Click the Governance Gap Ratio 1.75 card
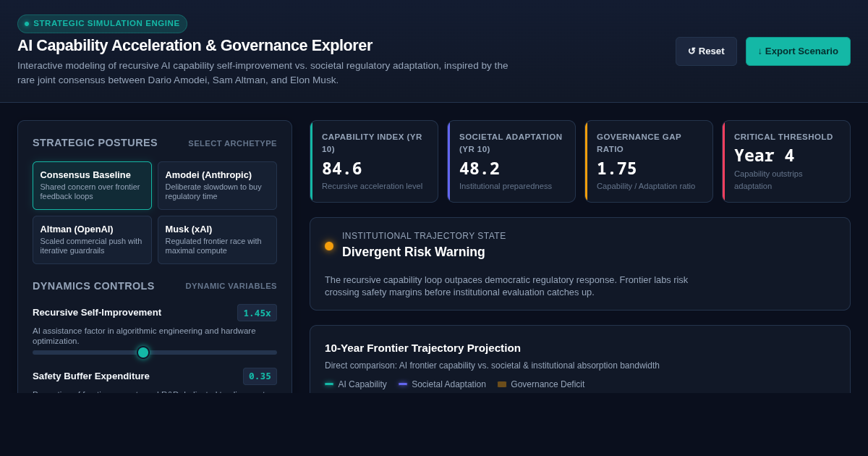 (649, 161)
